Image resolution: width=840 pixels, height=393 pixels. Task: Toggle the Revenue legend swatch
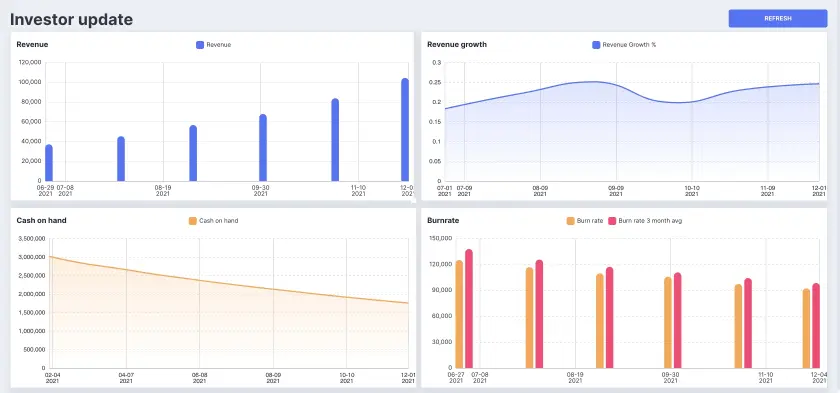(x=200, y=45)
